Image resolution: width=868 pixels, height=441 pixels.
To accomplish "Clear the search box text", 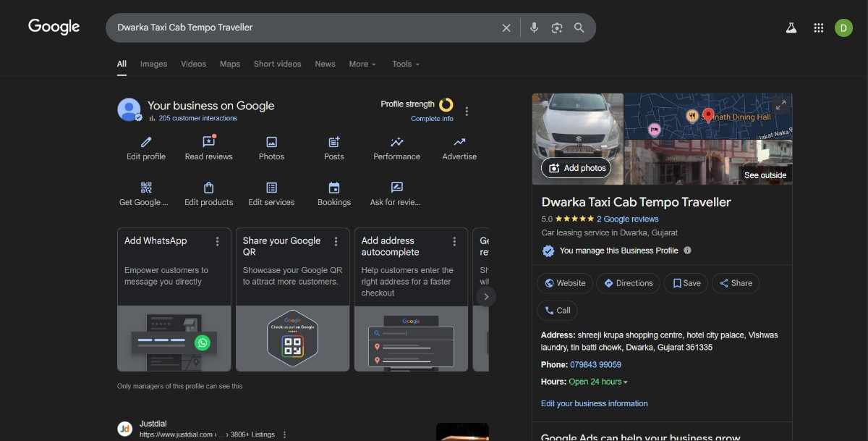I will pyautogui.click(x=506, y=28).
